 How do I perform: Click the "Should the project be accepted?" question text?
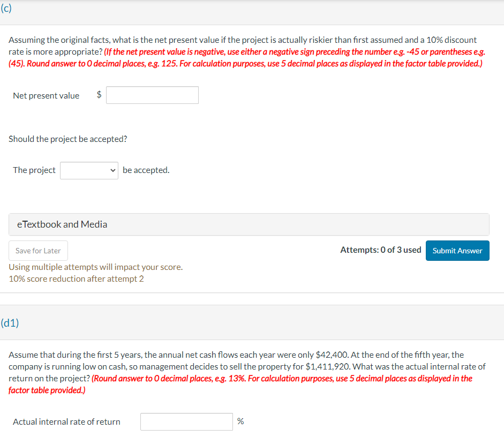tap(67, 139)
